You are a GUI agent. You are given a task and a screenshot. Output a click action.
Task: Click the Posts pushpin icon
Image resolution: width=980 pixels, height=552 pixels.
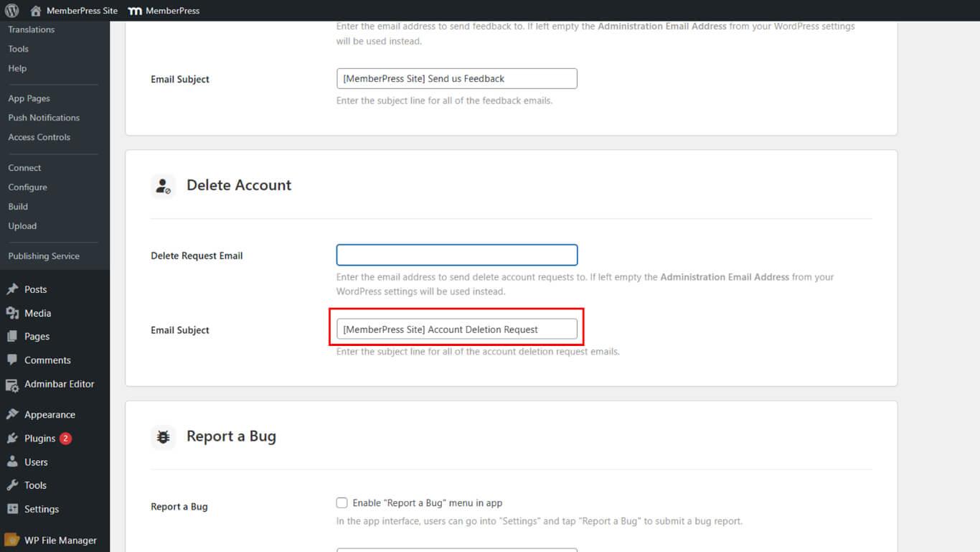click(12, 289)
